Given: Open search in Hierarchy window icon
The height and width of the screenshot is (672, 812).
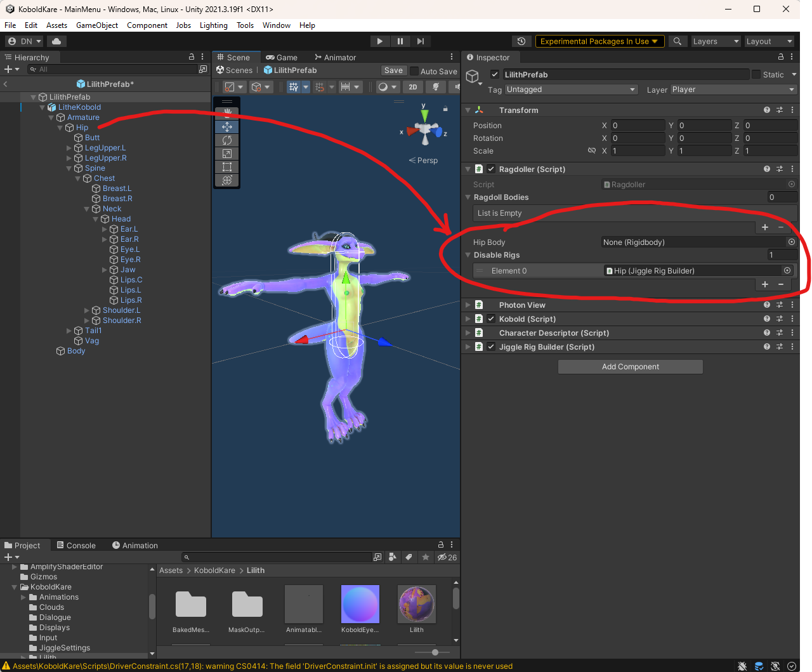Looking at the screenshot, I should 203,69.
